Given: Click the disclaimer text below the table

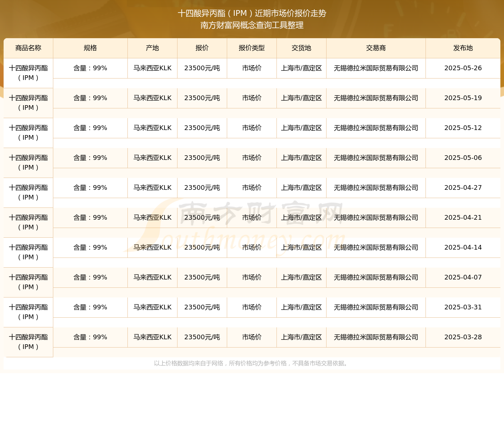Looking at the screenshot, I should click(252, 363).
